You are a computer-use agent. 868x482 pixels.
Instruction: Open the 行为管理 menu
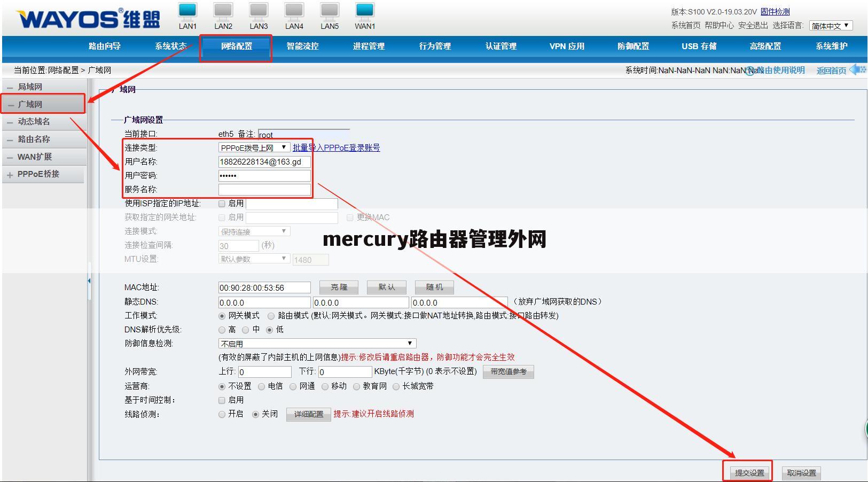[x=435, y=46]
